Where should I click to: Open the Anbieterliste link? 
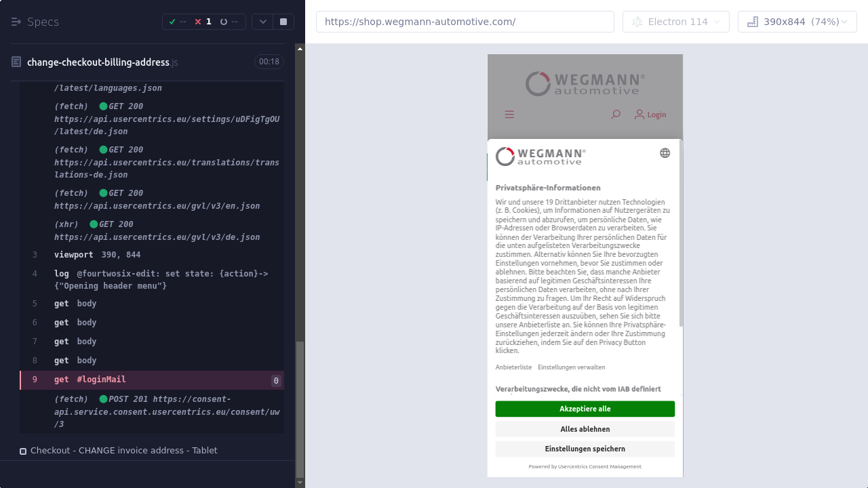[513, 367]
